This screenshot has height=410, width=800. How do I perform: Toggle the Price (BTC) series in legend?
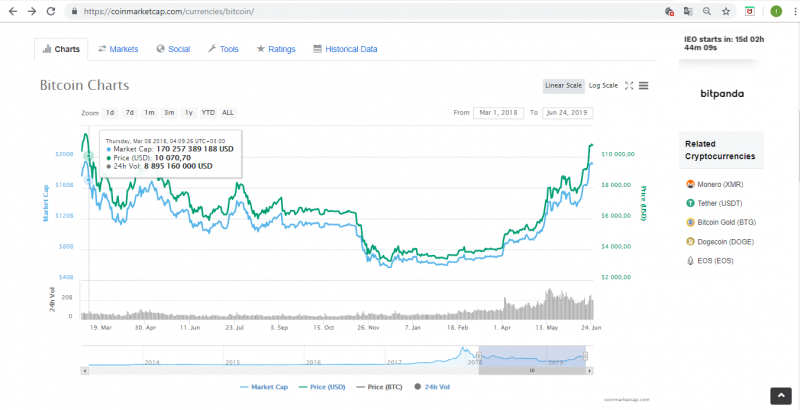click(x=379, y=387)
